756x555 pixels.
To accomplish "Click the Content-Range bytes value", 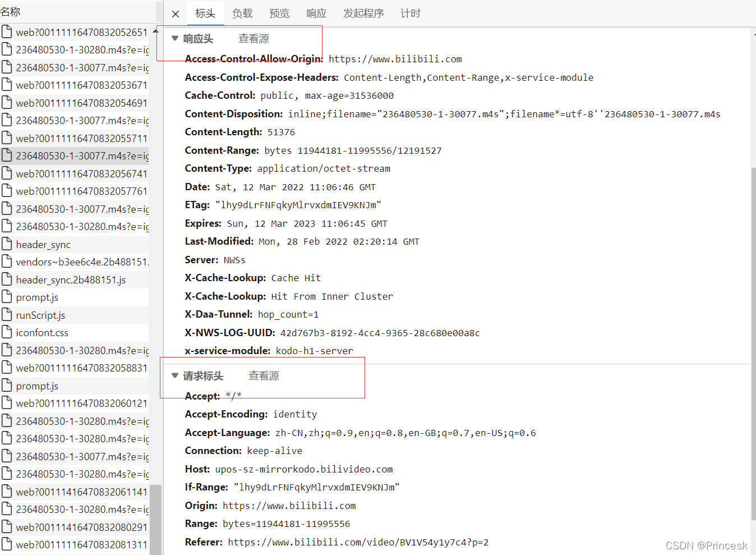I will click(353, 150).
